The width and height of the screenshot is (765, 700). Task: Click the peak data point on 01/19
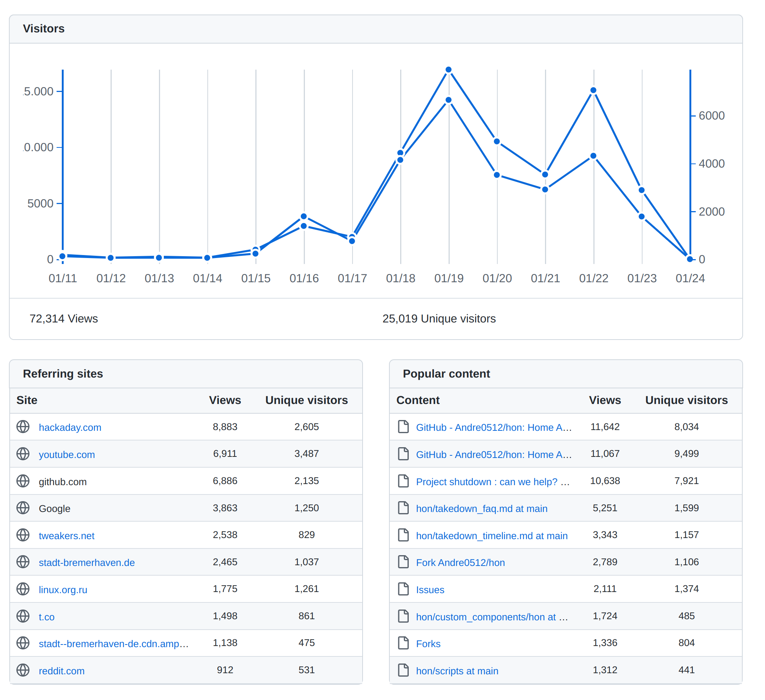(449, 70)
